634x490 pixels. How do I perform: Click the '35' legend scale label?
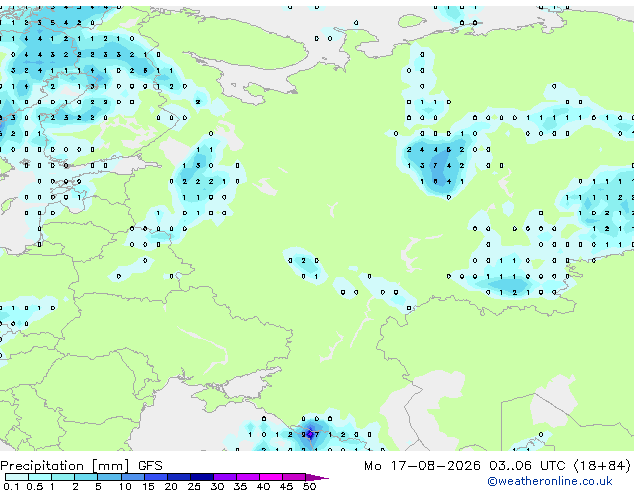click(240, 486)
